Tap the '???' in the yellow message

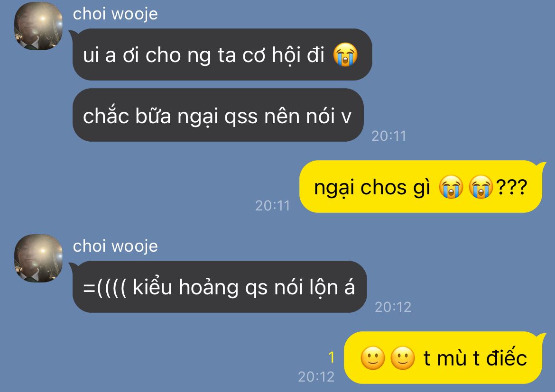pyautogui.click(x=512, y=187)
